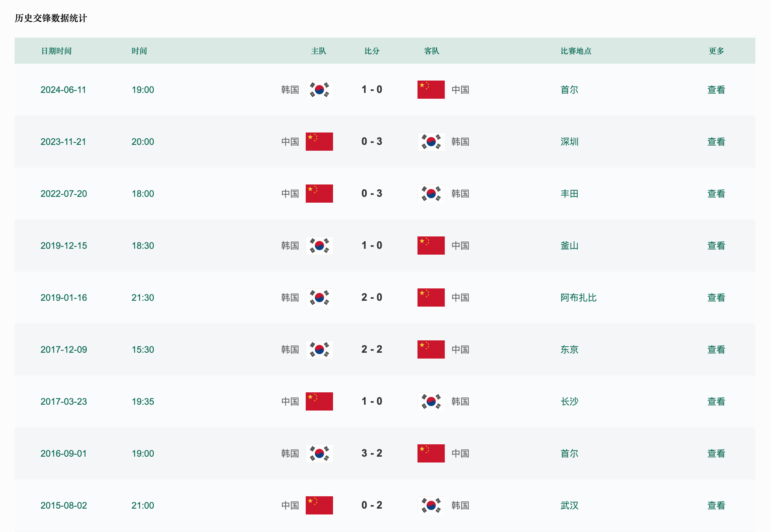Click China flag in 2019-01-16 Abu Dhabi match
This screenshot has width=770, height=532.
click(x=431, y=298)
